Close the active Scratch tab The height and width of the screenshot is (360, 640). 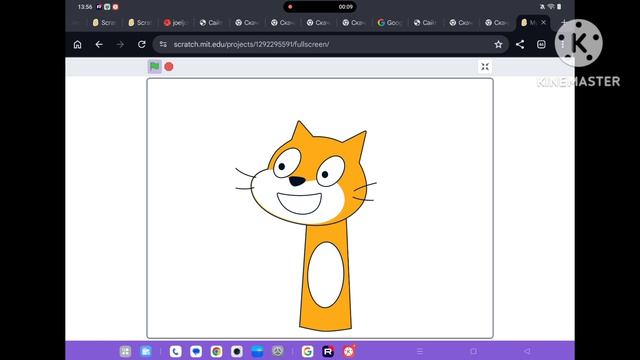click(x=543, y=22)
